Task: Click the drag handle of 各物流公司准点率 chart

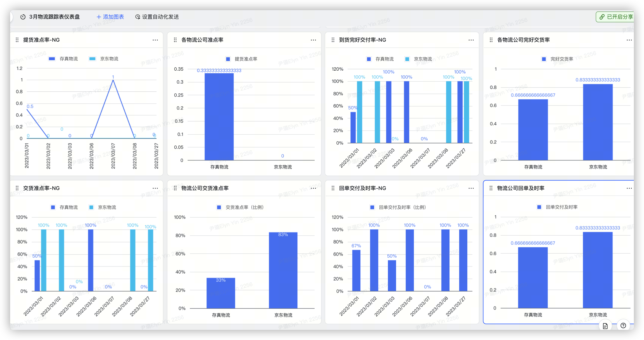Action: tap(175, 40)
